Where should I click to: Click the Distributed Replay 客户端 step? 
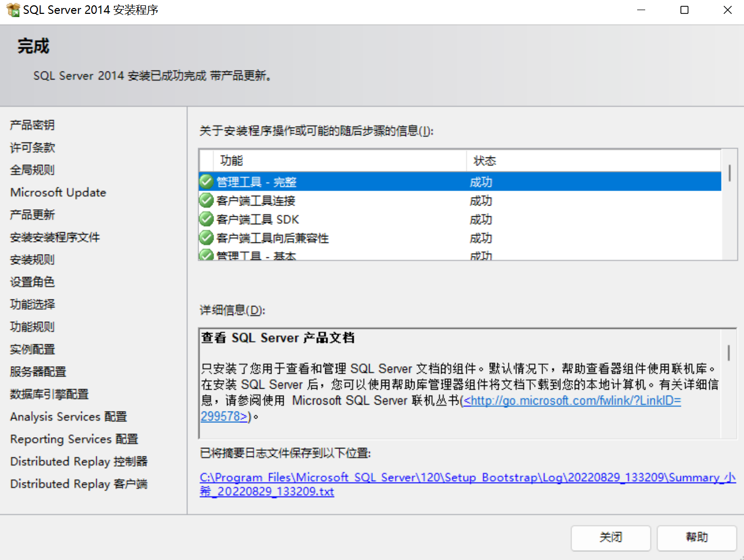click(x=79, y=484)
